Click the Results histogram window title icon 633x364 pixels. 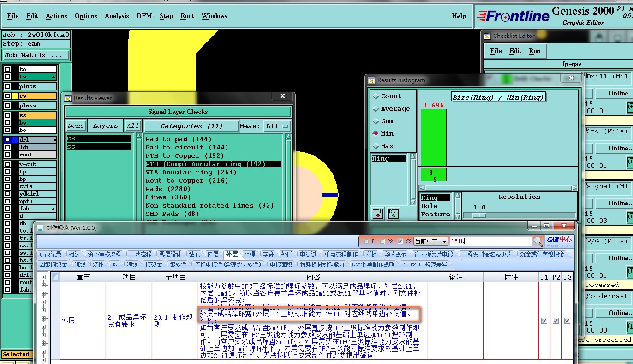tap(371, 80)
